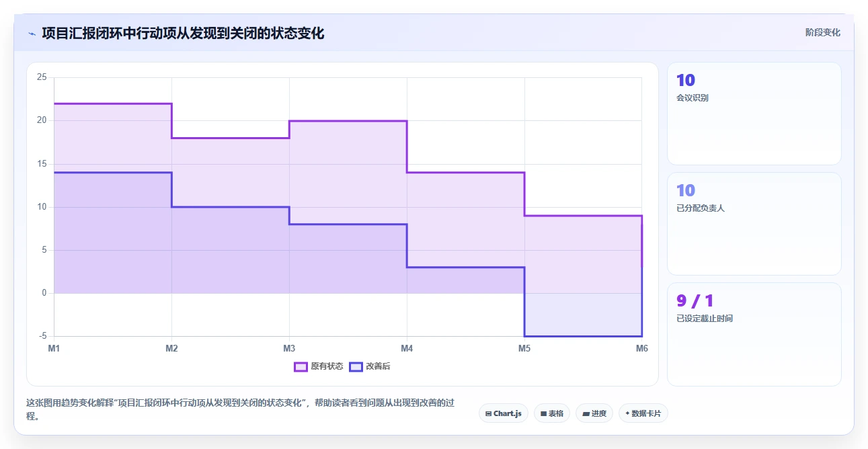Click the lightning icon beside the chart title
Screen dimensions: 868x449
(32, 33)
